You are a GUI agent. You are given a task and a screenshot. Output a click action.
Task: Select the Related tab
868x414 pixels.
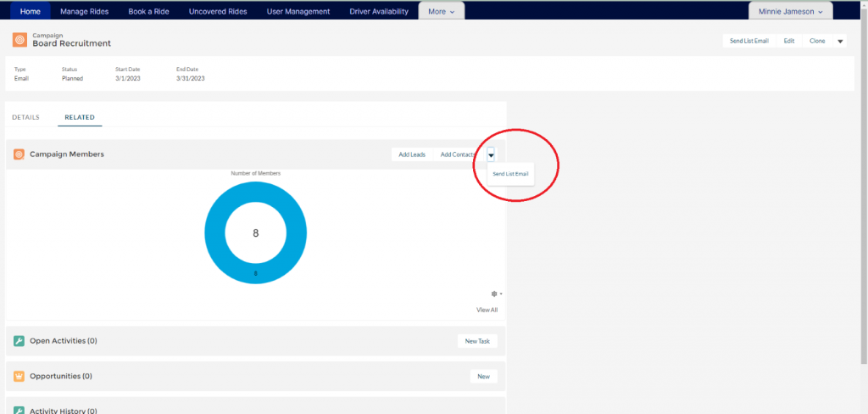pos(80,117)
